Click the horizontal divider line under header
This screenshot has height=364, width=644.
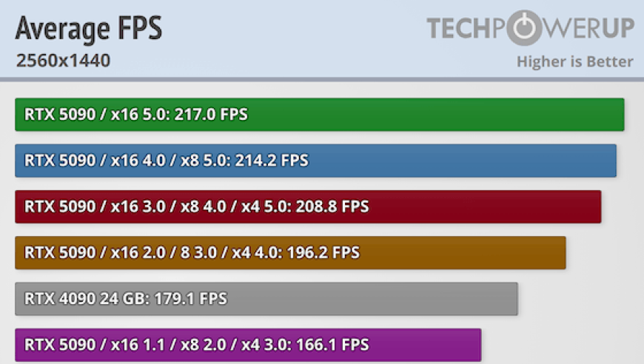pos(322,79)
